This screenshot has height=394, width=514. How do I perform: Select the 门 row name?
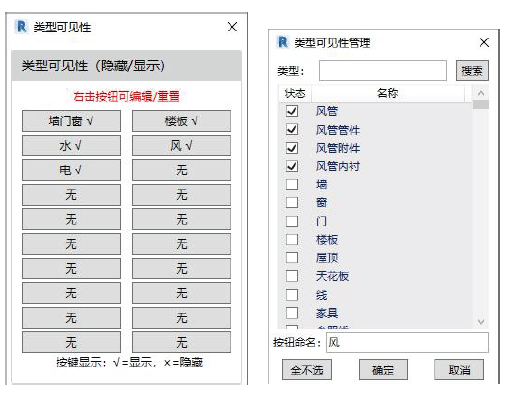(321, 221)
